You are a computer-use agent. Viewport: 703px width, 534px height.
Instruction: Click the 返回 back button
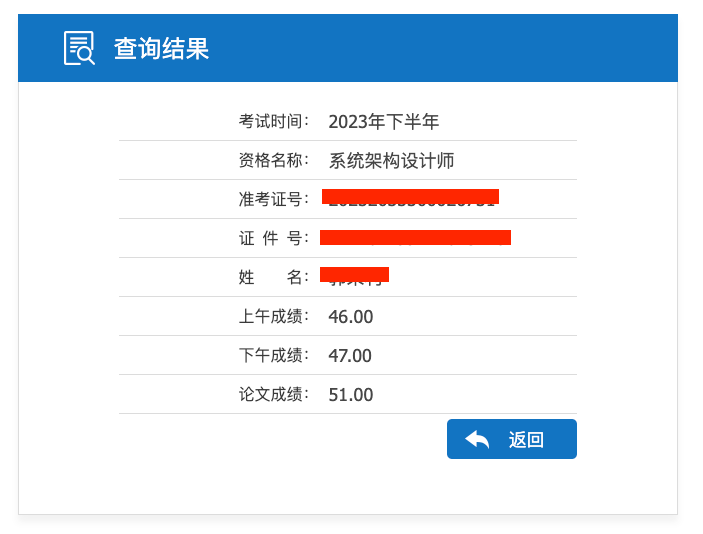(x=512, y=439)
